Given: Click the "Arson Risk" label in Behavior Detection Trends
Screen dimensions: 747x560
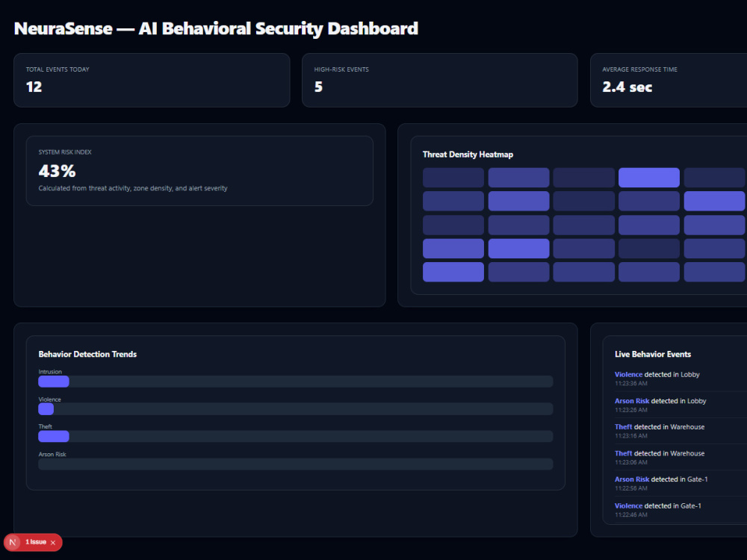Looking at the screenshot, I should pos(52,454).
